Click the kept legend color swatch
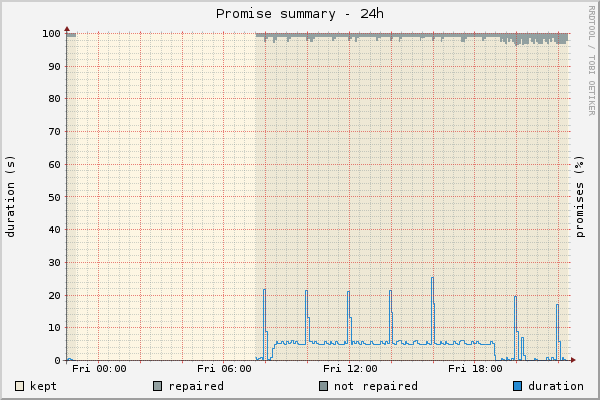Screen dimensions: 600x400 click(19, 386)
